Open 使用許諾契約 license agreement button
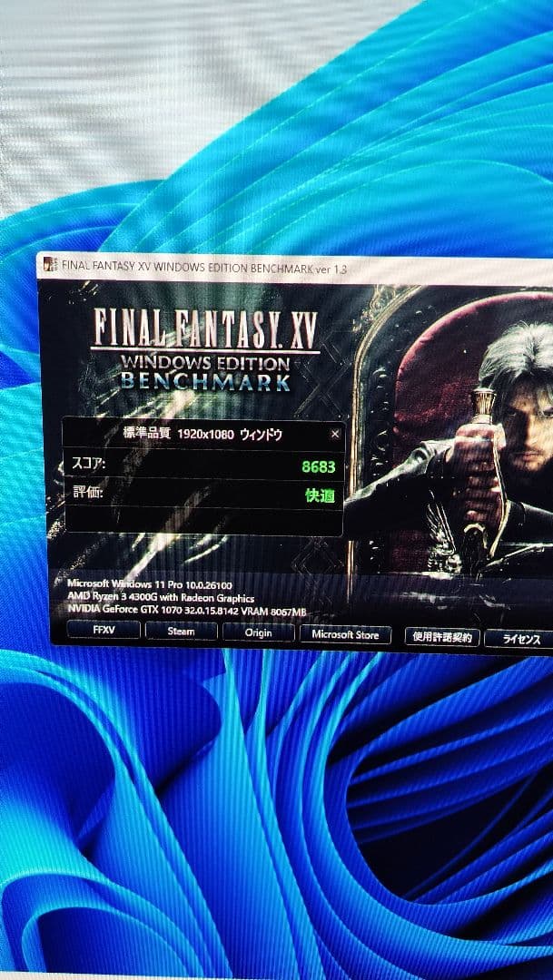Image resolution: width=553 pixels, height=980 pixels. [x=440, y=637]
